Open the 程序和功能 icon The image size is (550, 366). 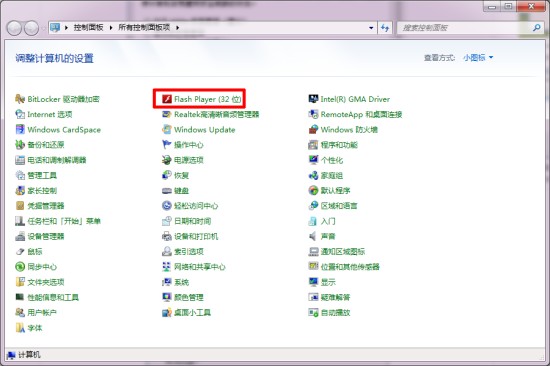tap(313, 145)
